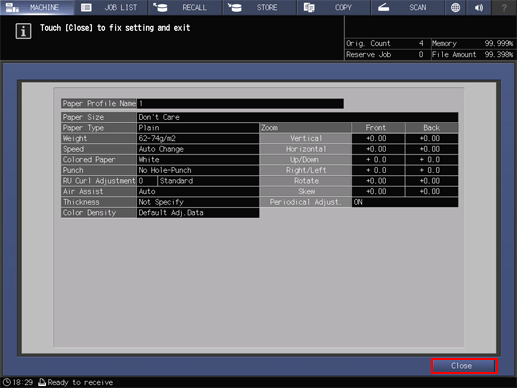Click the Rotate Back value

(432, 181)
